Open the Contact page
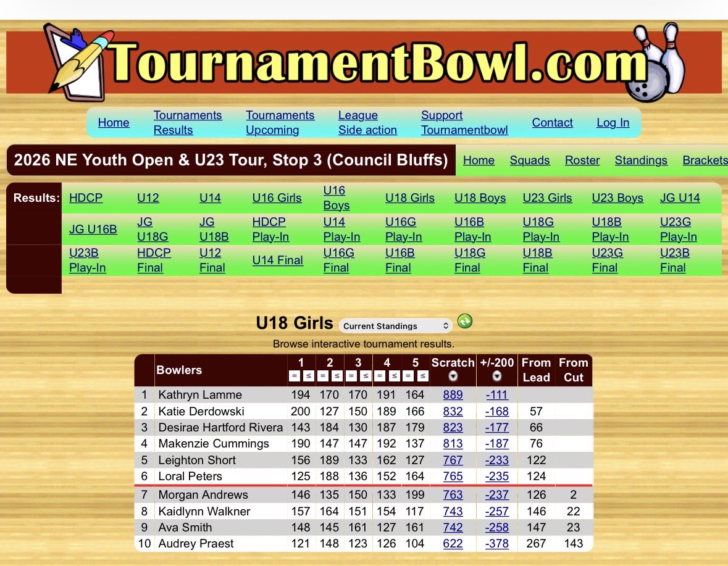The width and height of the screenshot is (728, 566). pos(552,122)
